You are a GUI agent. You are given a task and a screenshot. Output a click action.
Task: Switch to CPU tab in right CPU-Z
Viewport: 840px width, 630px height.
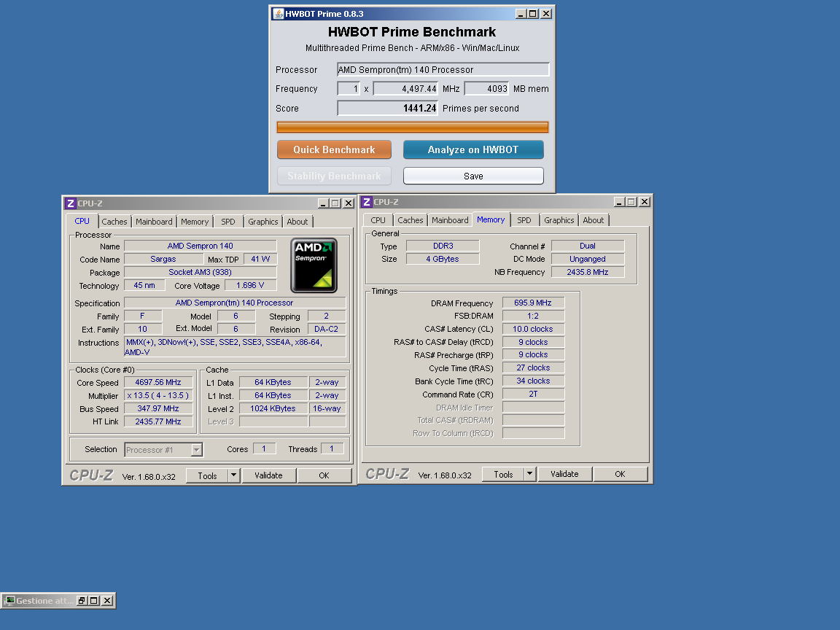click(378, 220)
